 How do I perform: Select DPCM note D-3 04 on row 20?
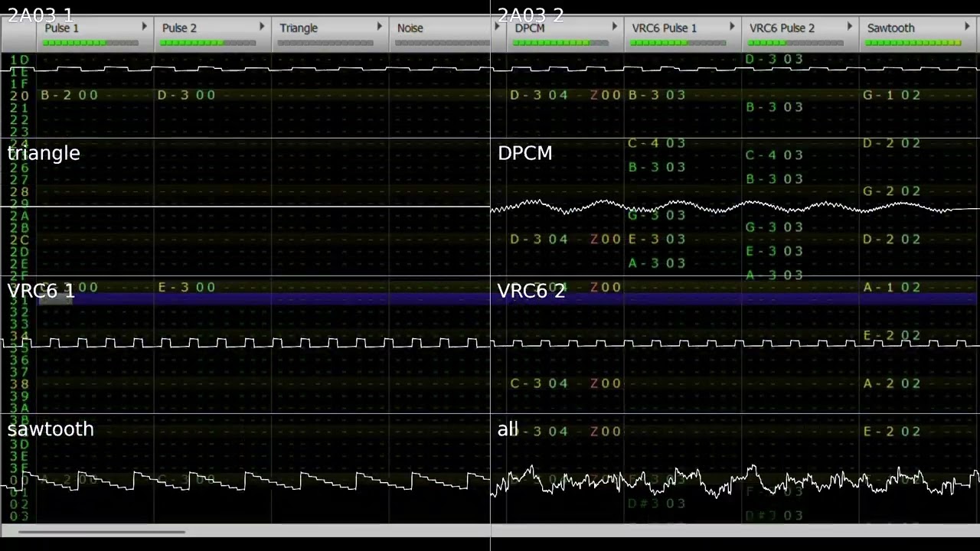click(x=539, y=95)
